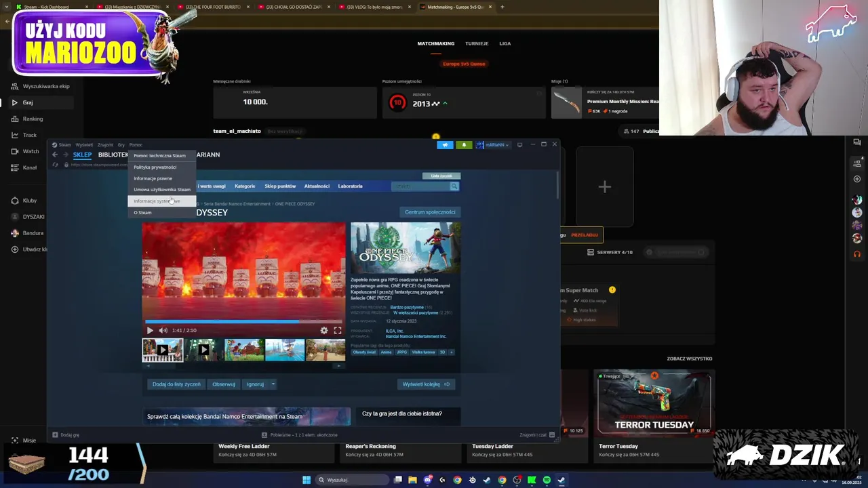Switch to SKLEP tab in Steam
Screen dimensions: 868x488
[x=82, y=155]
